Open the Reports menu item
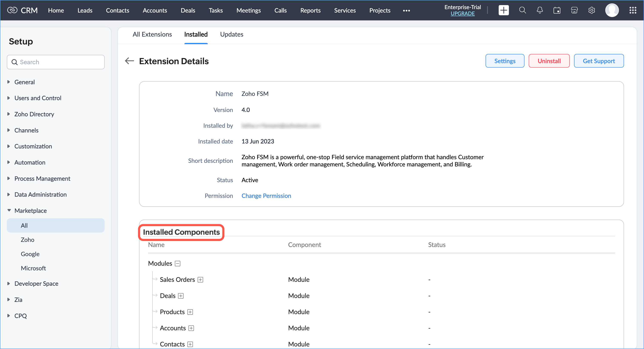The image size is (644, 349). coord(310,10)
